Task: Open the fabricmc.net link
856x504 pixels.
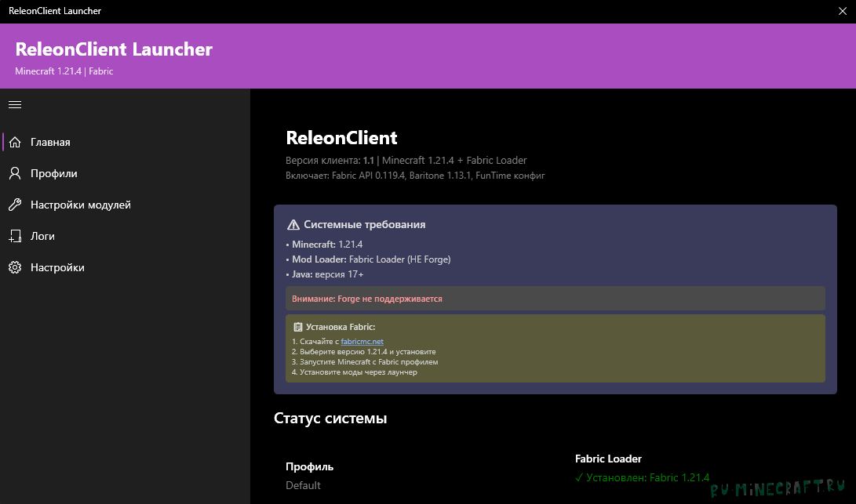Action: [x=362, y=342]
